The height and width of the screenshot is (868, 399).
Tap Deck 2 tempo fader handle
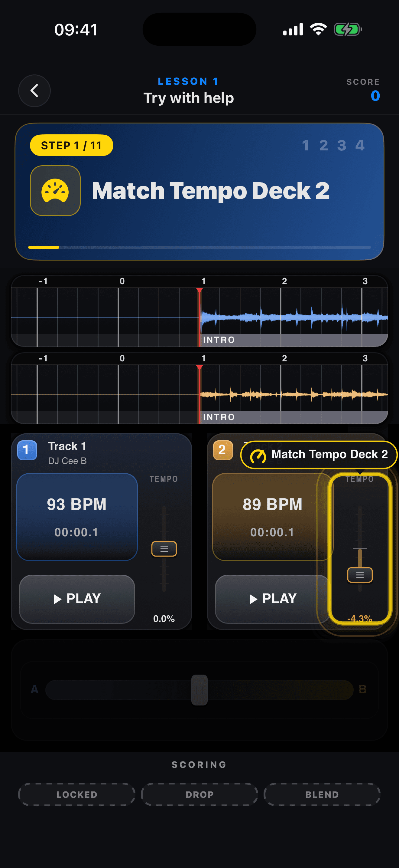tap(360, 575)
